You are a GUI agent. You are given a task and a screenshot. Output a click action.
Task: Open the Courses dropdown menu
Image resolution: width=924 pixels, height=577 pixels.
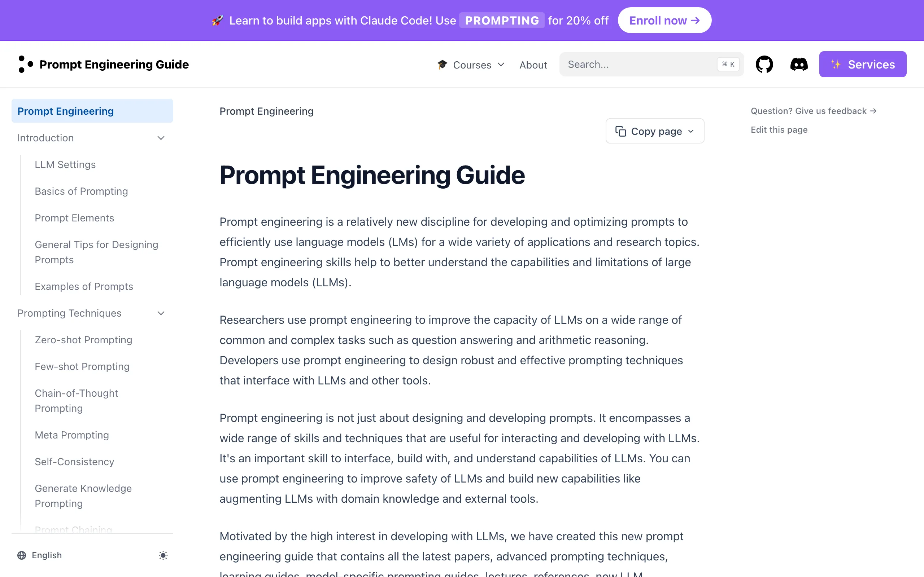[471, 65]
